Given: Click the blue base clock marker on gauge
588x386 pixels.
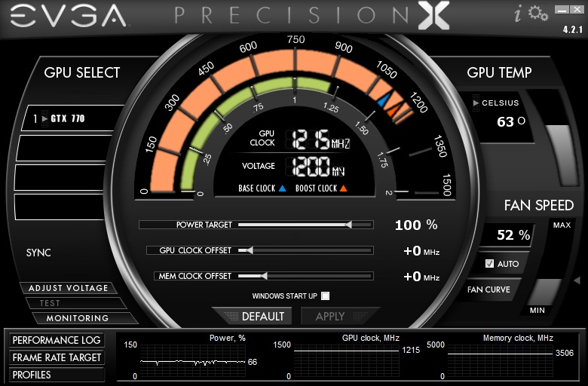Looking at the screenshot, I should (384, 100).
